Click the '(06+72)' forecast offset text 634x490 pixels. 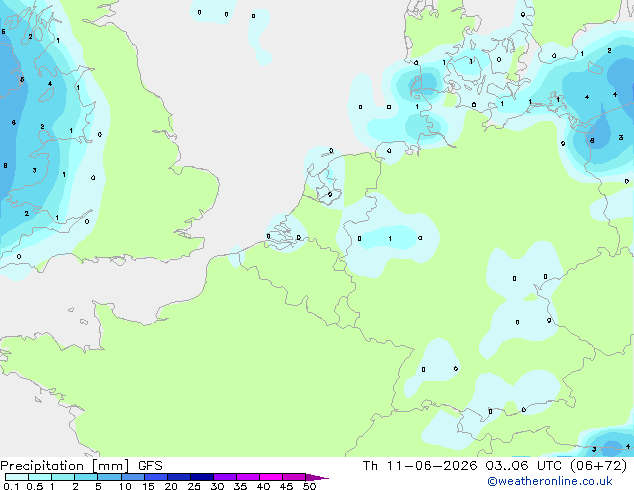(x=598, y=466)
